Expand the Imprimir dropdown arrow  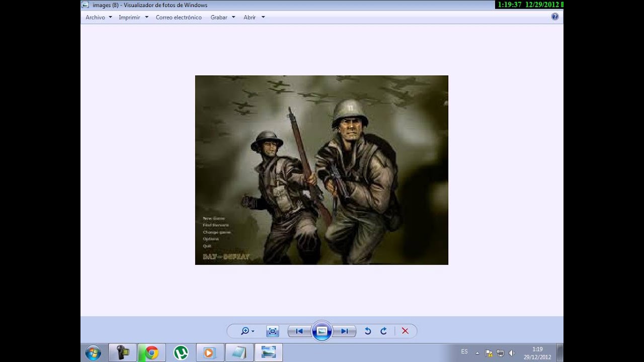coord(146,17)
